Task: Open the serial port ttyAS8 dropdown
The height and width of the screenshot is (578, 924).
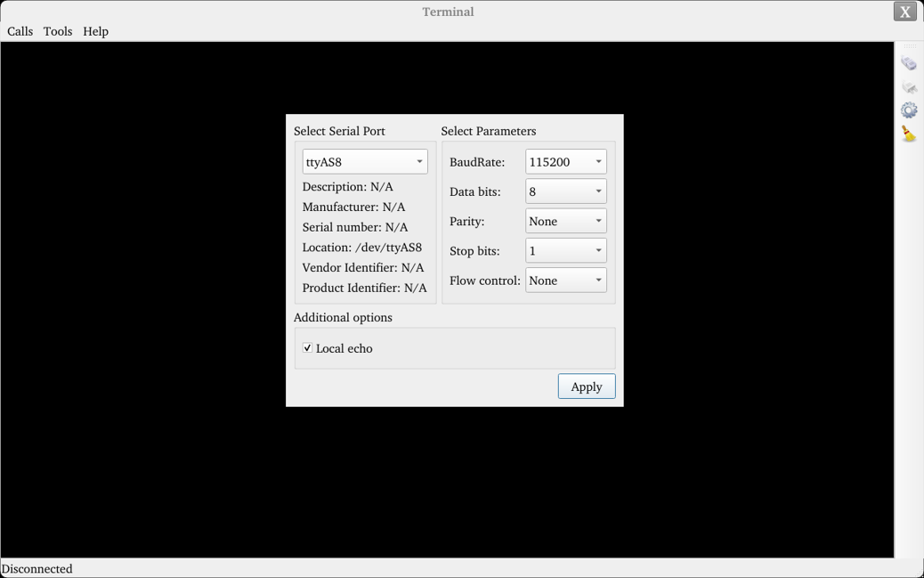Action: (x=365, y=162)
